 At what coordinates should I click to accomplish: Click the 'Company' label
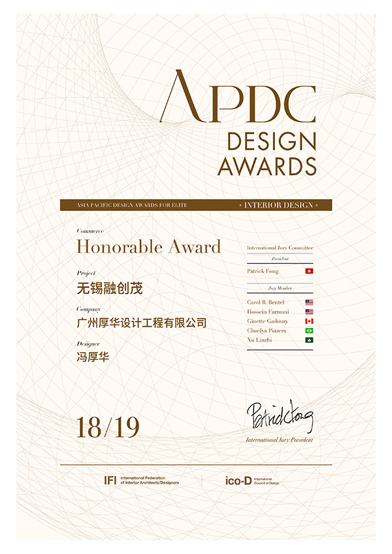(88, 309)
